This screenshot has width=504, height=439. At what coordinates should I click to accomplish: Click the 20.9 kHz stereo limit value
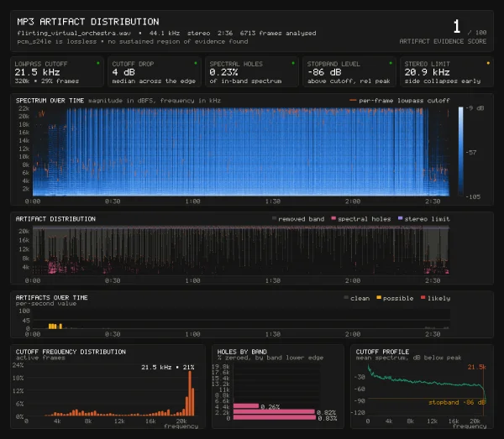(x=428, y=72)
